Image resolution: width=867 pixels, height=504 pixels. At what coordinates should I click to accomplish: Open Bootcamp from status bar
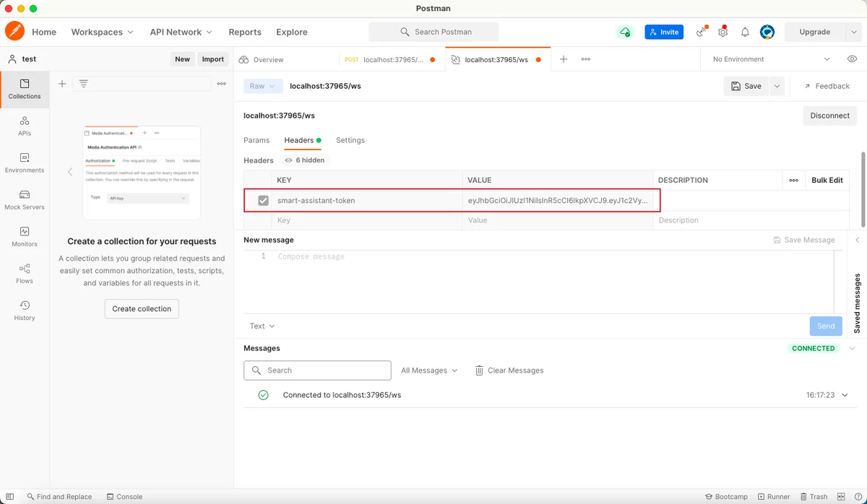(x=726, y=497)
